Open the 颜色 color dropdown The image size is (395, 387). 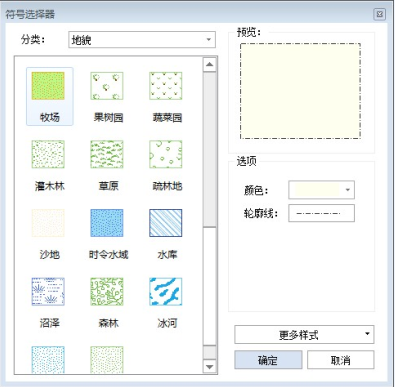click(x=321, y=190)
